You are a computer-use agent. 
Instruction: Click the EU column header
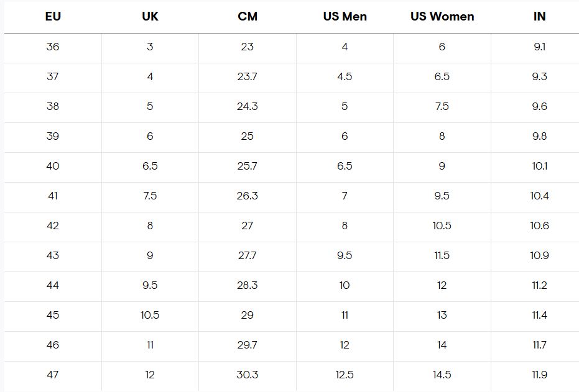(53, 17)
